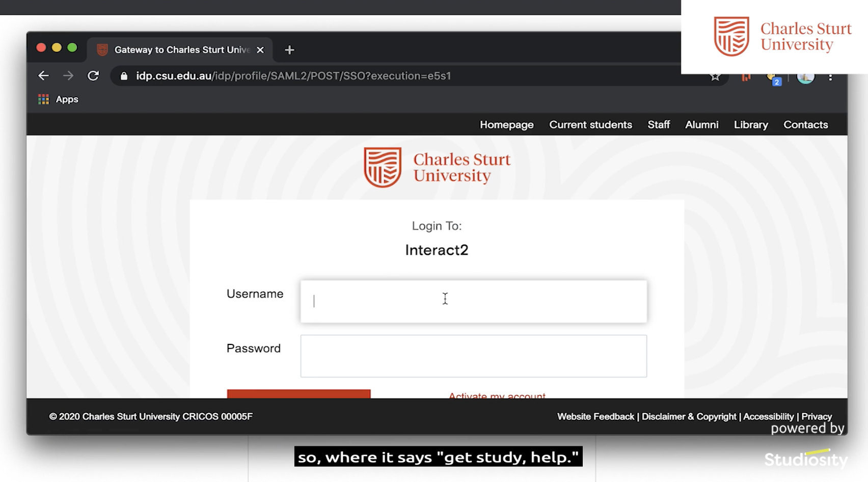
Task: Click the extension icon with badge 2
Action: click(774, 79)
